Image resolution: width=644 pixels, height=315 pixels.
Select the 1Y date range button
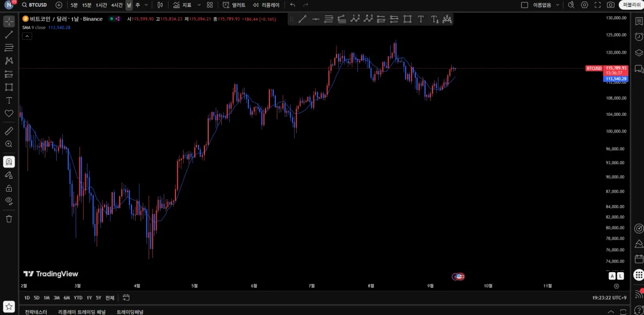tap(89, 298)
